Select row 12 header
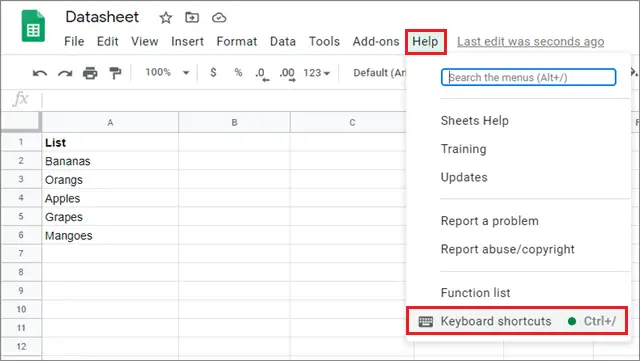The image size is (640, 361). click(x=21, y=347)
